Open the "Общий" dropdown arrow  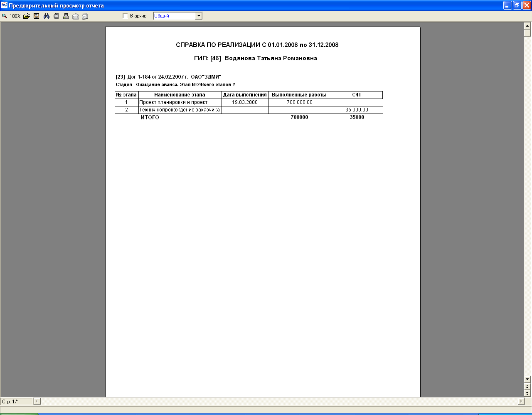tap(199, 16)
